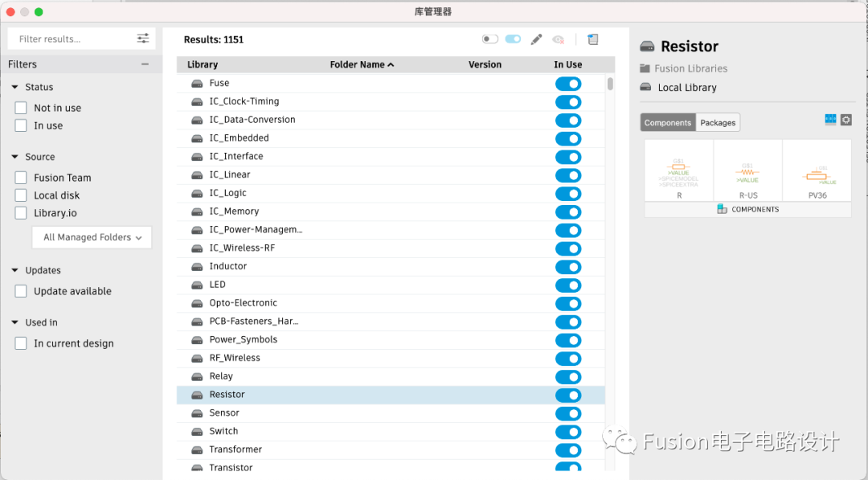Toggle In Use switch for Switch library
868x480 pixels.
coord(568,432)
